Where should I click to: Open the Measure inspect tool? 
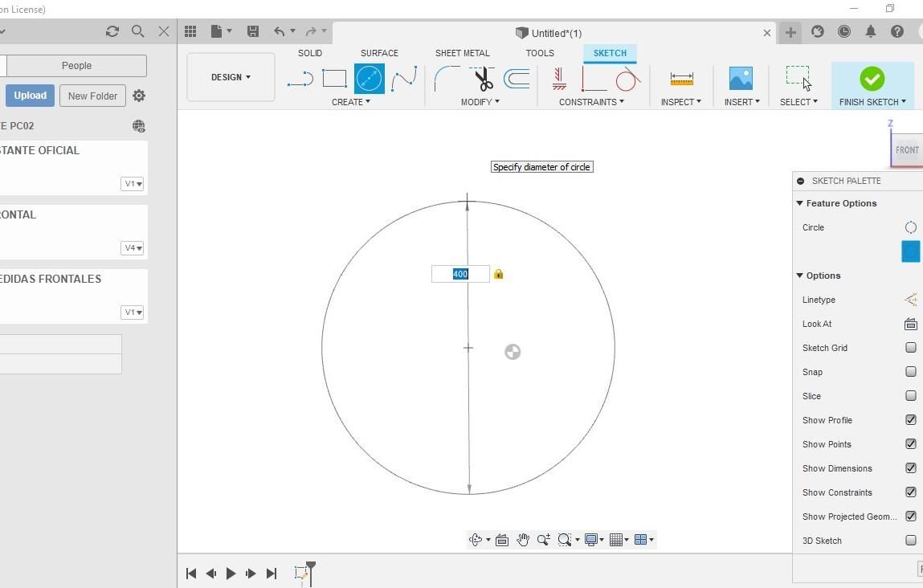[x=682, y=79]
